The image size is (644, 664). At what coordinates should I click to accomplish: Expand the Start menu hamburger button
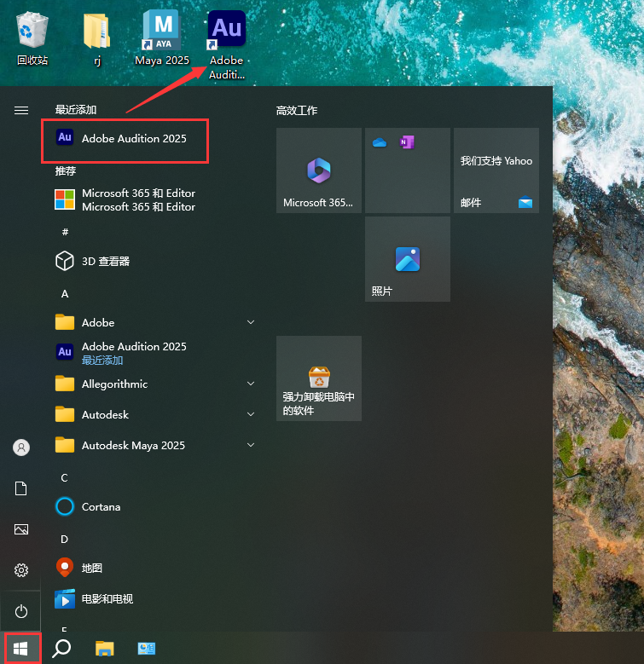tap(21, 111)
